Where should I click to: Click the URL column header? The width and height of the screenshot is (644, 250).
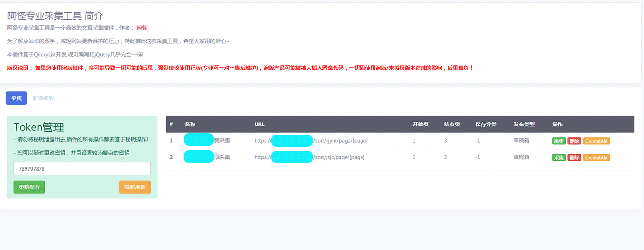259,124
